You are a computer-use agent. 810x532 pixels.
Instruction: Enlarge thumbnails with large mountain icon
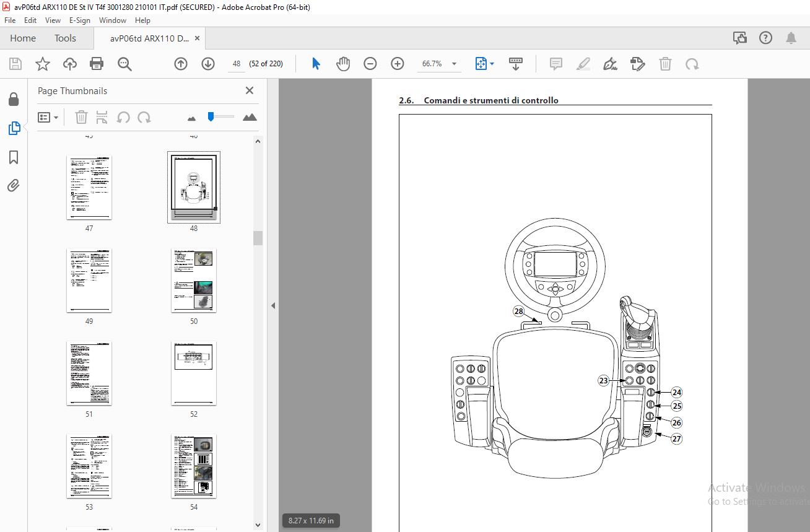[250, 117]
